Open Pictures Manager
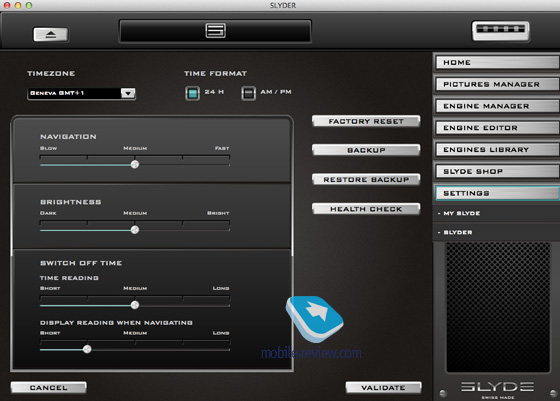This screenshot has width=560, height=401. tap(498, 84)
